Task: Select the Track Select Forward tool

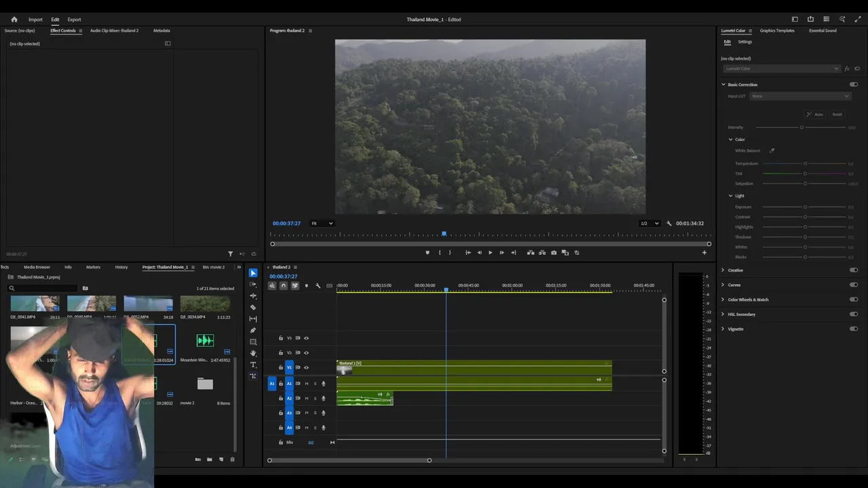Action: click(253, 285)
